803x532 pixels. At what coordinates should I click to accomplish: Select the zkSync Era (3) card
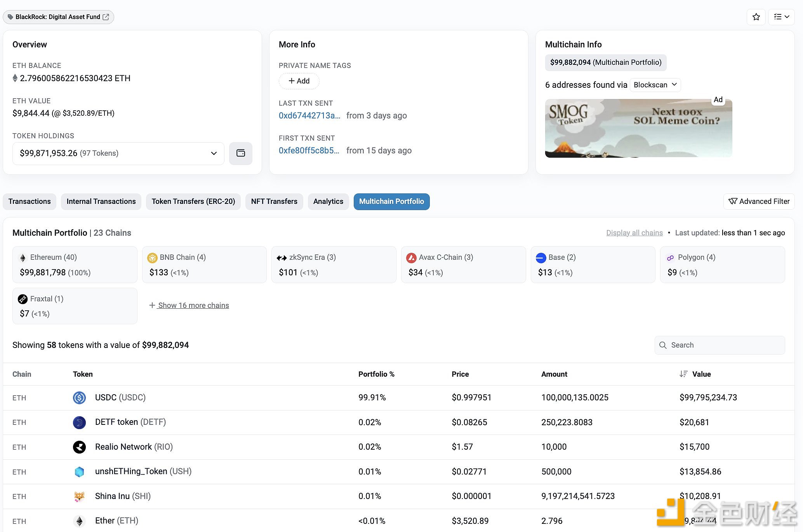pyautogui.click(x=334, y=264)
